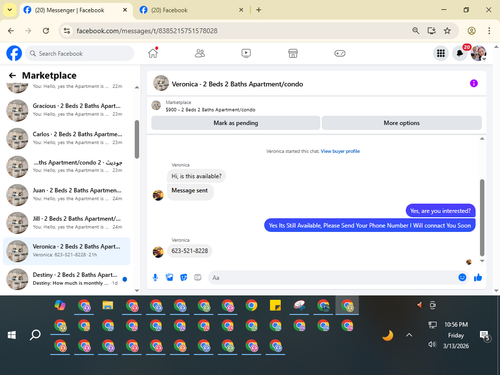Choose a sticker icon in composer
The width and height of the screenshot is (500, 375).
pyautogui.click(x=184, y=277)
